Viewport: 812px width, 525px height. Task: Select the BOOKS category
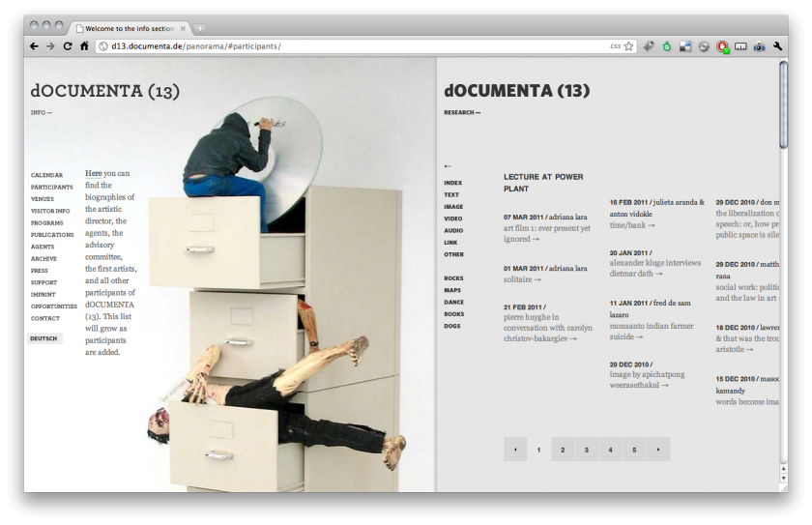[x=453, y=314]
